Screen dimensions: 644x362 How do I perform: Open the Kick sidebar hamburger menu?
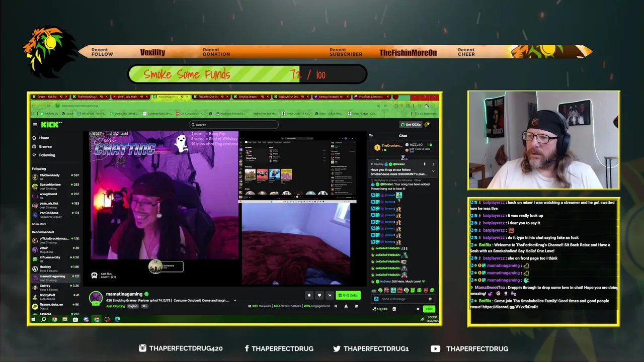[35, 125]
